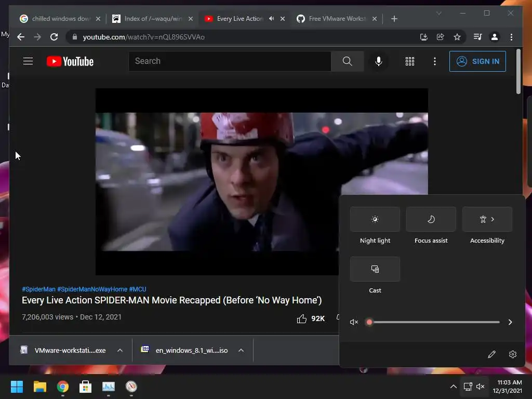The height and width of the screenshot is (399, 532).
Task: Open clock showing 11:03 AM 12/31/2021
Action: (x=508, y=387)
